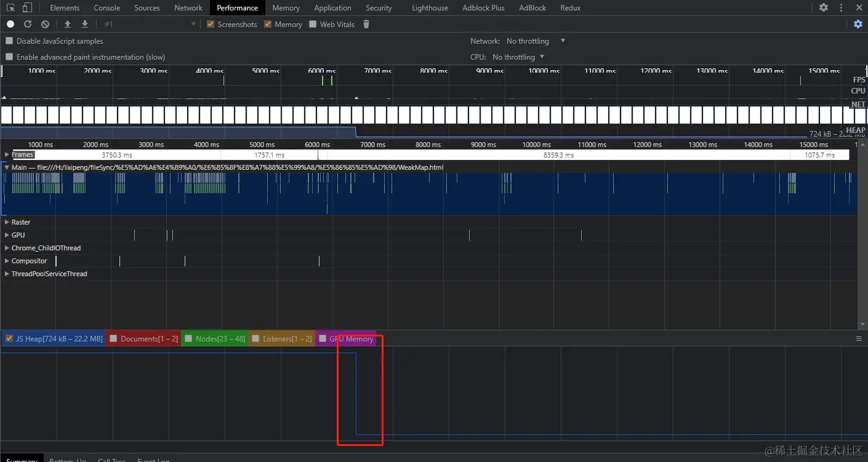
Task: Click the load profile upload icon
Action: (x=68, y=24)
